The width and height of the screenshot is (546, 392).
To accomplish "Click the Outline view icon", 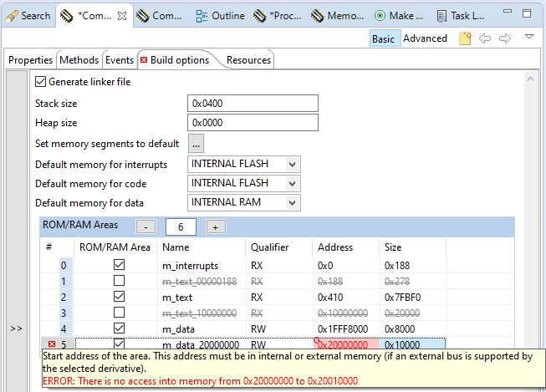I will click(202, 16).
